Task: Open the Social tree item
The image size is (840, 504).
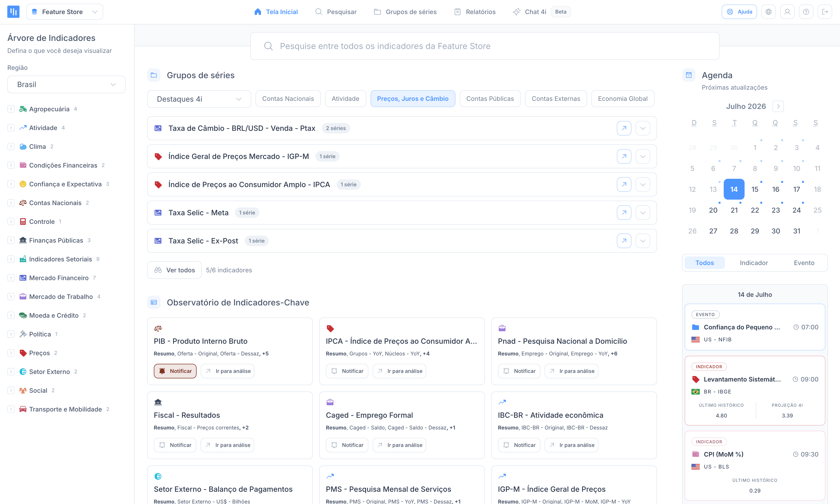Action: pos(38,391)
